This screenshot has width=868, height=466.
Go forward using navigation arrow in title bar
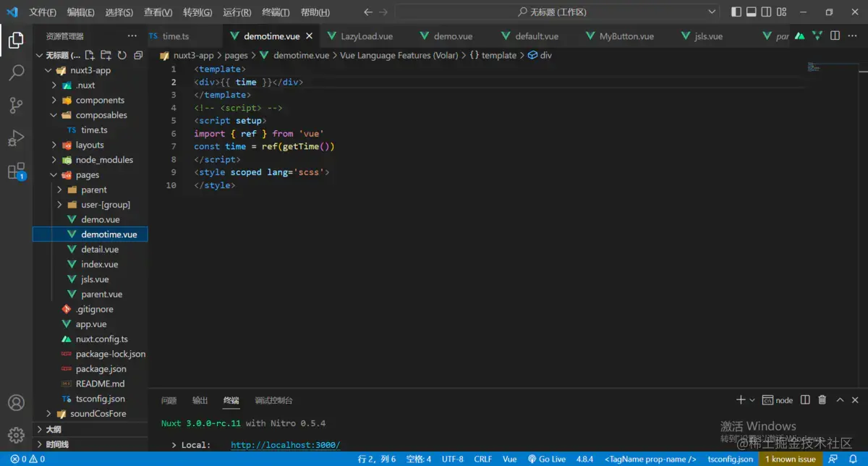pos(383,12)
